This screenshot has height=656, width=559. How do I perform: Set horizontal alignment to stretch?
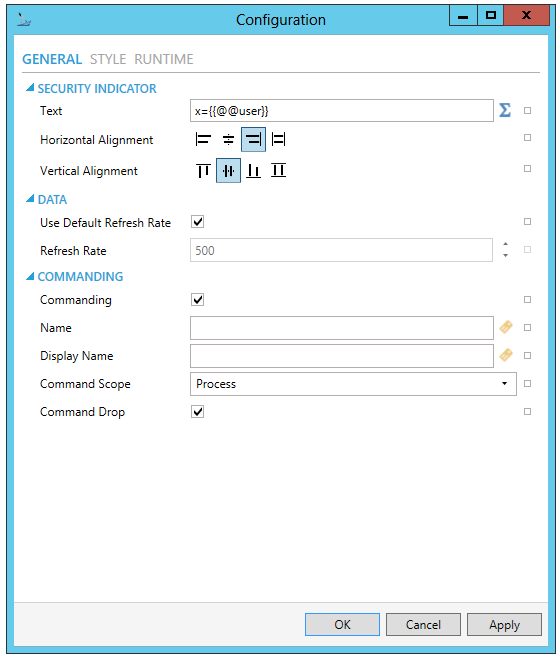pyautogui.click(x=279, y=139)
